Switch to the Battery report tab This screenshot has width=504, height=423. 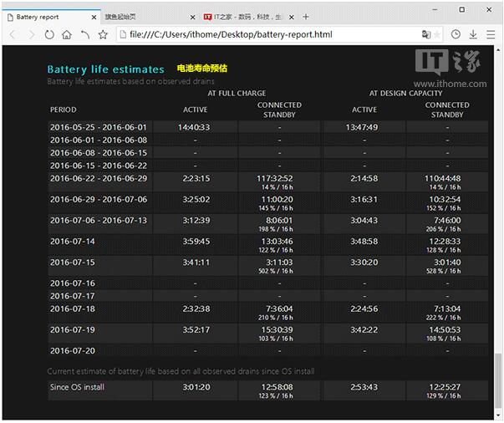click(x=42, y=17)
